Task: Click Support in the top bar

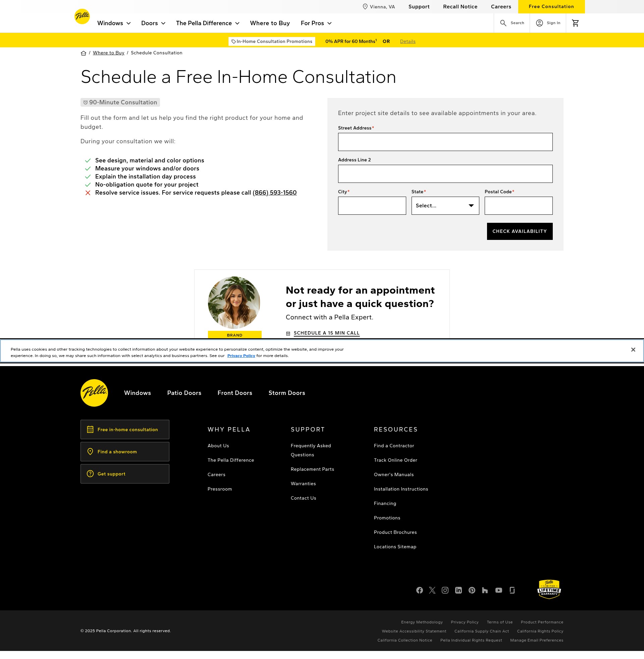Action: [x=419, y=7]
